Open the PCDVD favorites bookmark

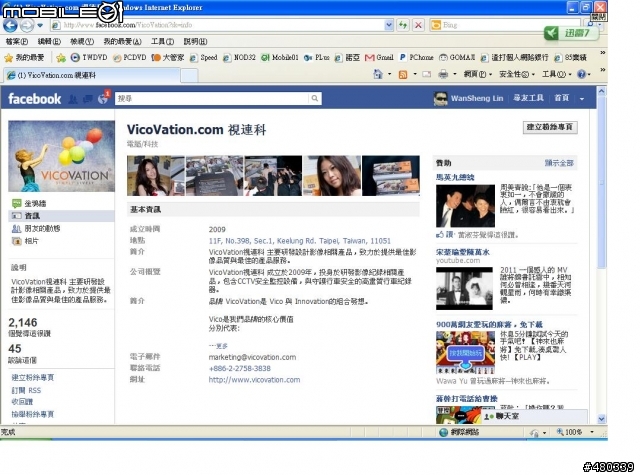[130, 58]
